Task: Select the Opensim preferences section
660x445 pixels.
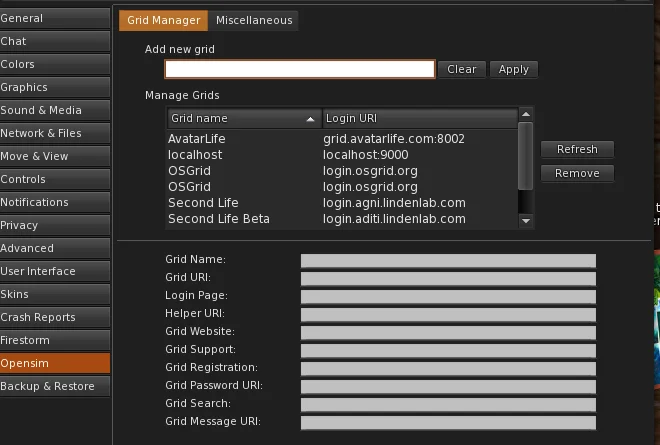Action: [x=55, y=363]
